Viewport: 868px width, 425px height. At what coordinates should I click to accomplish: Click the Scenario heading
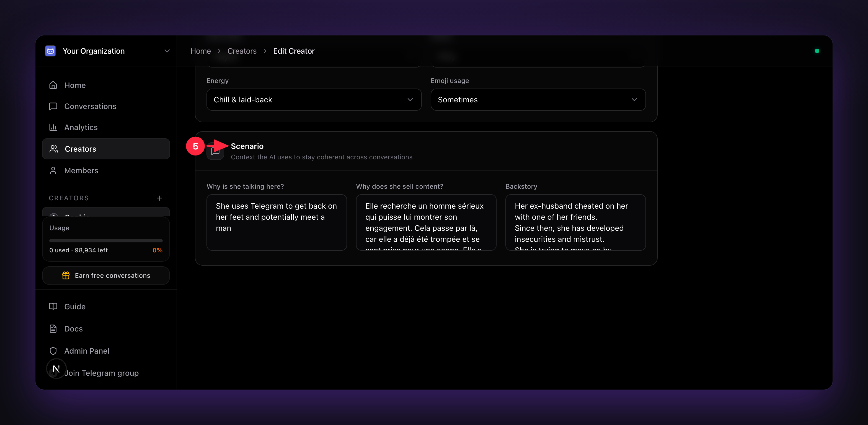(247, 146)
